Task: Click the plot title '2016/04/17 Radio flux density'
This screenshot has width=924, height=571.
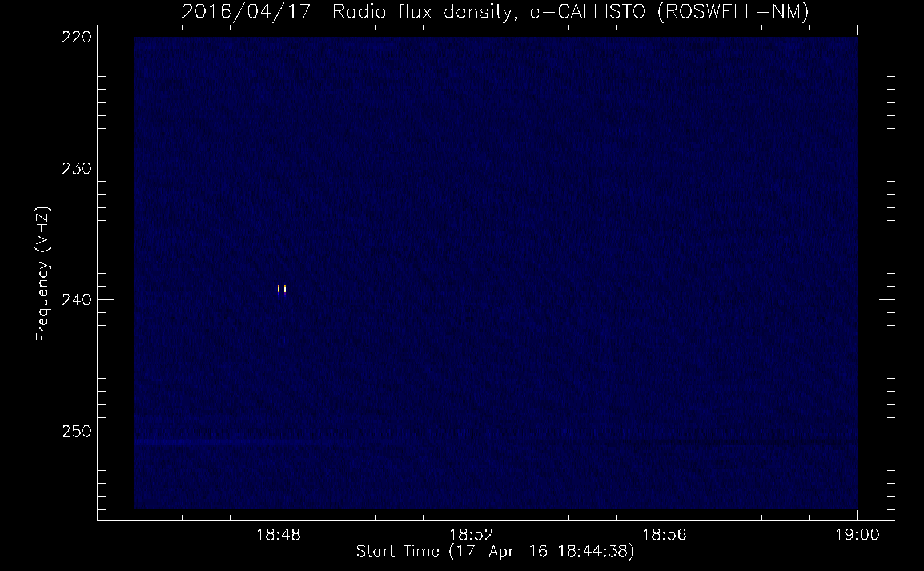Action: (346, 12)
